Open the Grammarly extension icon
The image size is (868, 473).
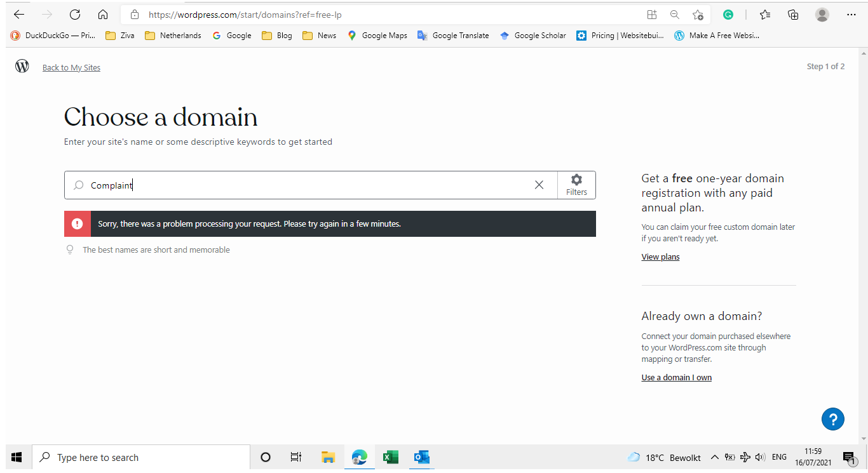point(728,15)
